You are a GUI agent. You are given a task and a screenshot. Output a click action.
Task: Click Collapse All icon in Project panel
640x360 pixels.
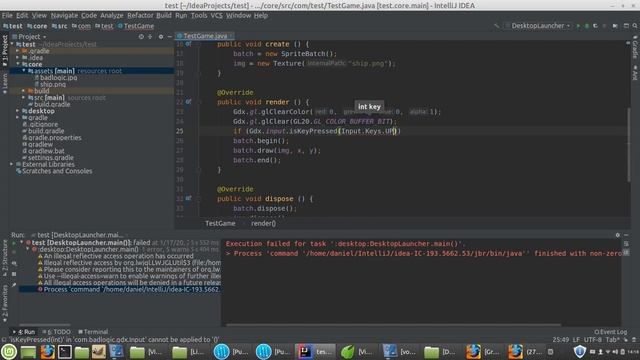tap(150, 36)
